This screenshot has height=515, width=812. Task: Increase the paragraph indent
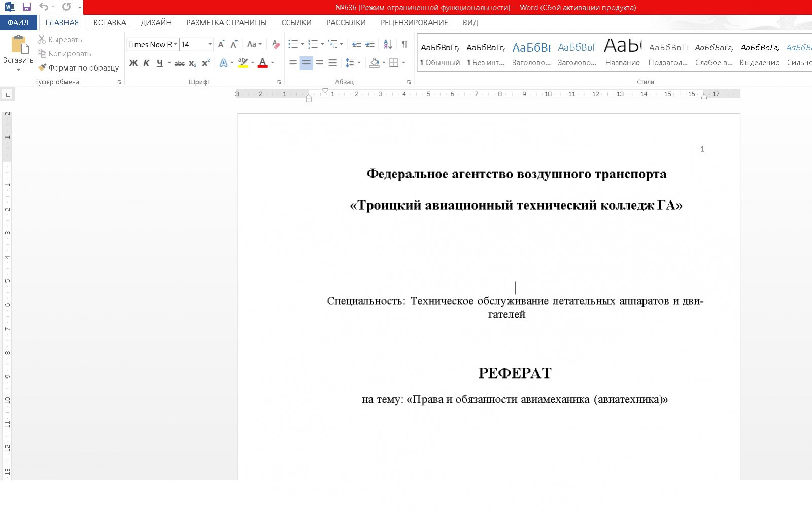point(370,45)
